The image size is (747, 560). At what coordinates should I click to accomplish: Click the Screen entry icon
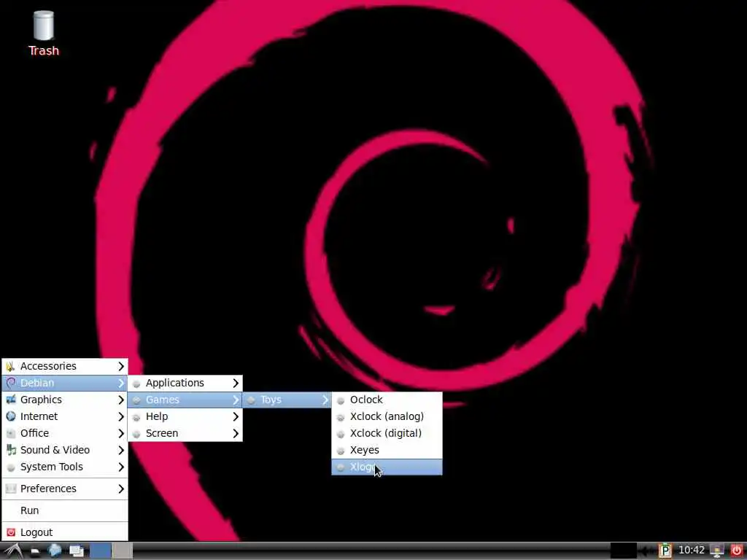click(136, 434)
